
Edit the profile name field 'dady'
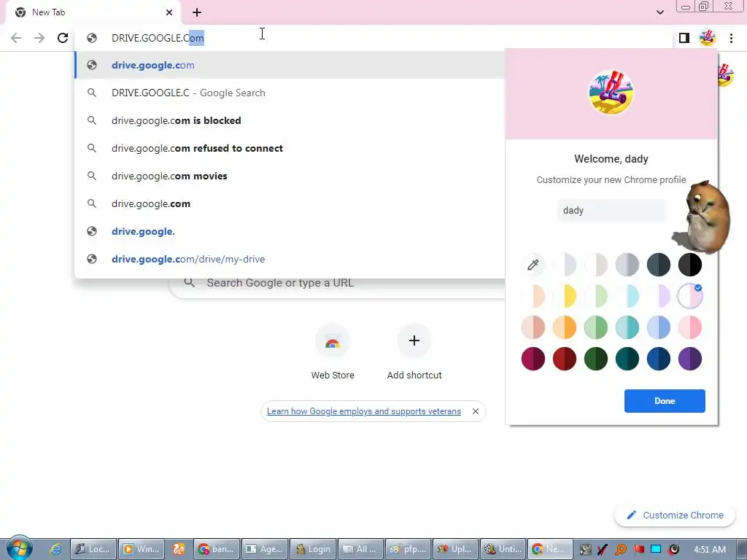pos(611,211)
